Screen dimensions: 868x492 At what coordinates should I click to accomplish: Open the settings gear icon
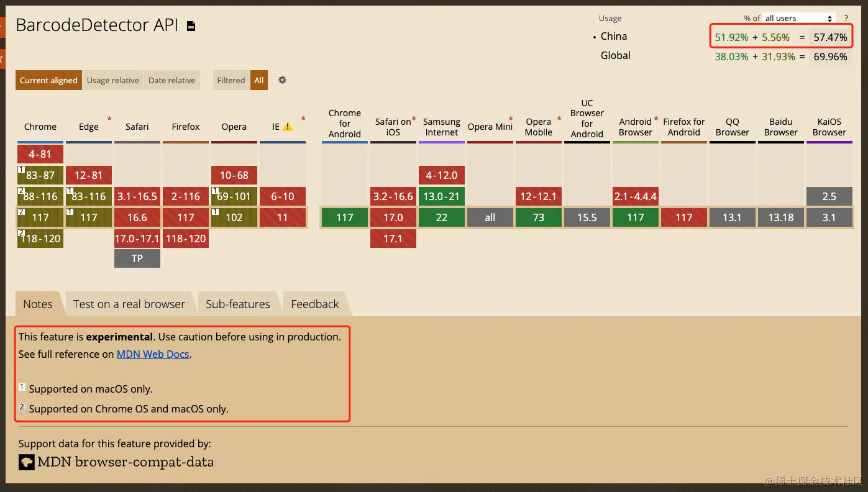pos(282,80)
